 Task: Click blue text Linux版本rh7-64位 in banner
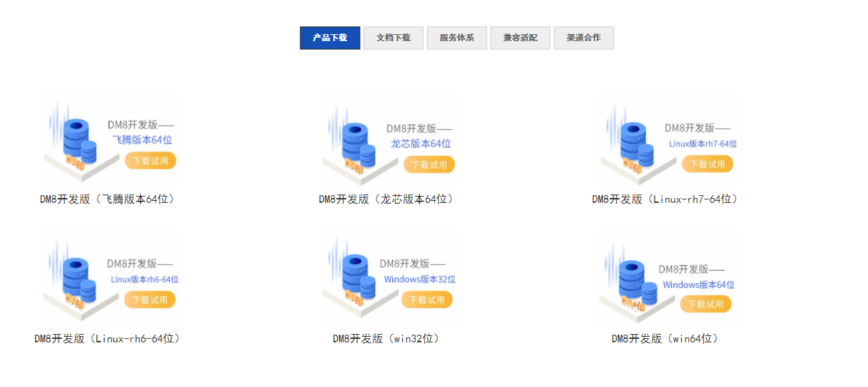coord(703,144)
